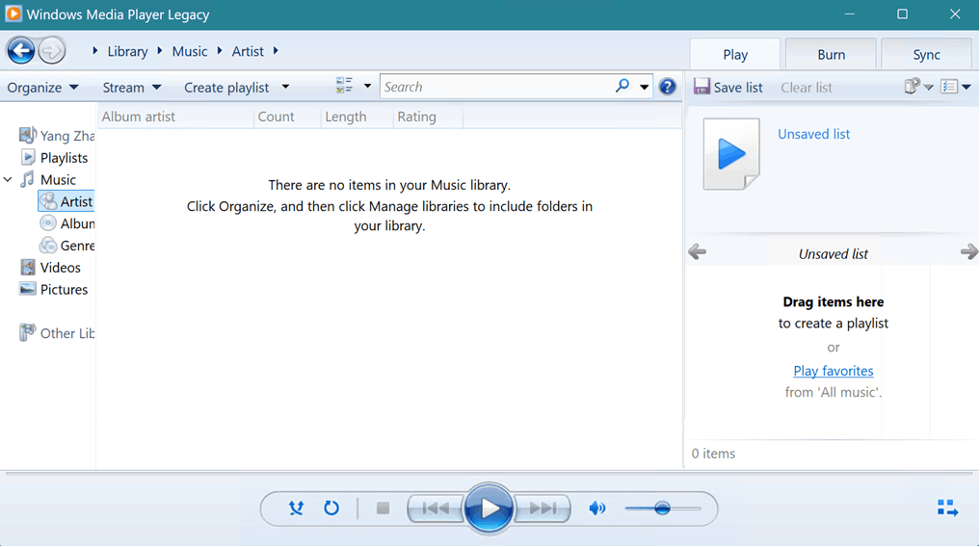This screenshot has width=980, height=547.
Task: Sort by Count column header
Action: (287, 117)
